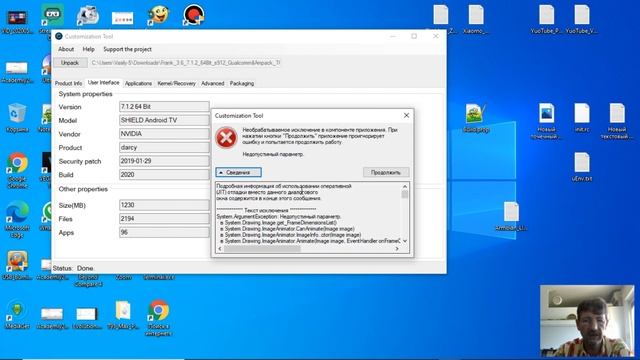Click the webcam video thumbnail overlay
Viewport: 640px width, 360px height.
point(587,321)
